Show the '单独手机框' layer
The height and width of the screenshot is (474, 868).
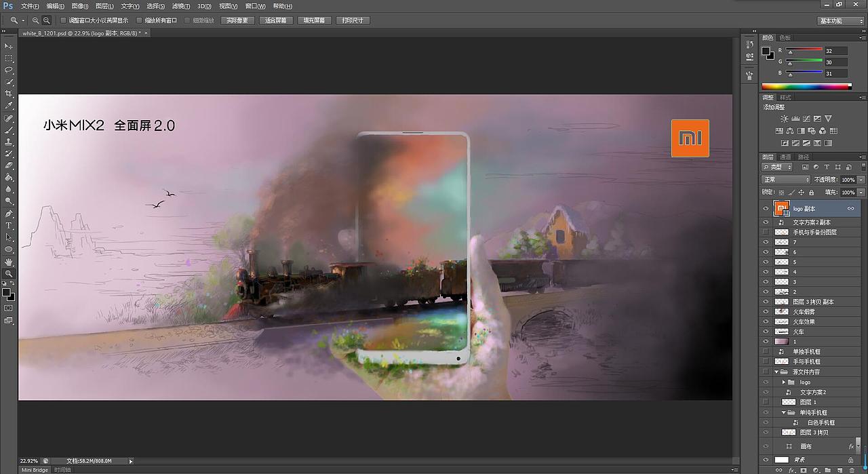coord(766,351)
